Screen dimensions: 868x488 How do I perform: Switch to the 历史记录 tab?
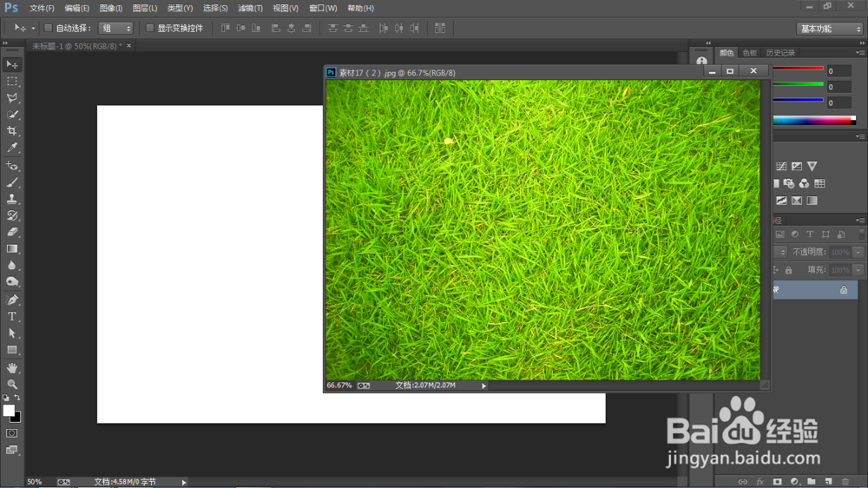click(x=780, y=53)
